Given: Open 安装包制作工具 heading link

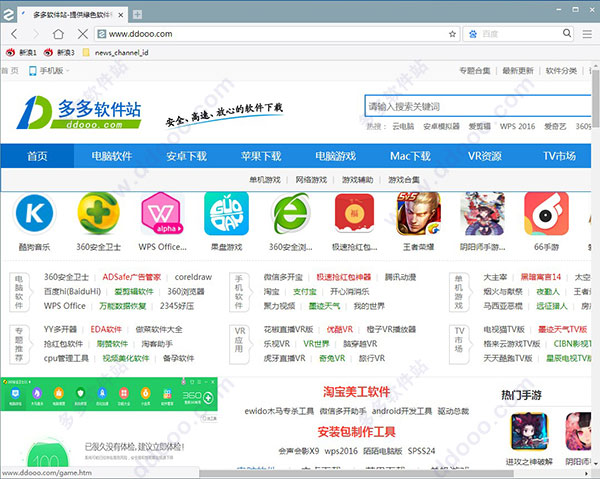Looking at the screenshot, I should click(x=356, y=432).
